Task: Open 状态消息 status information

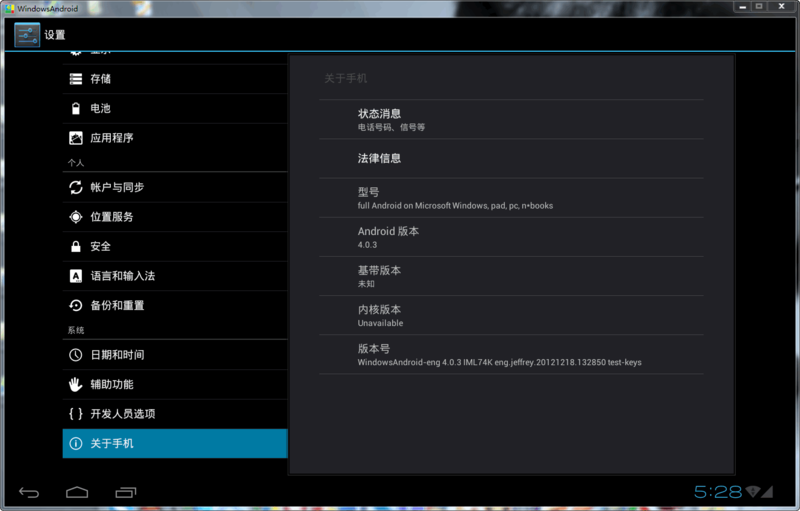Action: point(511,119)
